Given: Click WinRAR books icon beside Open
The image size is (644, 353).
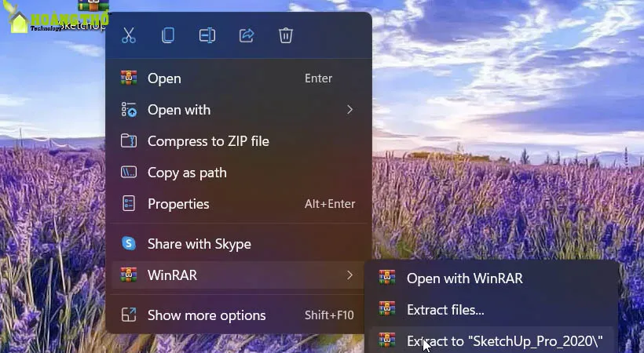Looking at the screenshot, I should (129, 78).
